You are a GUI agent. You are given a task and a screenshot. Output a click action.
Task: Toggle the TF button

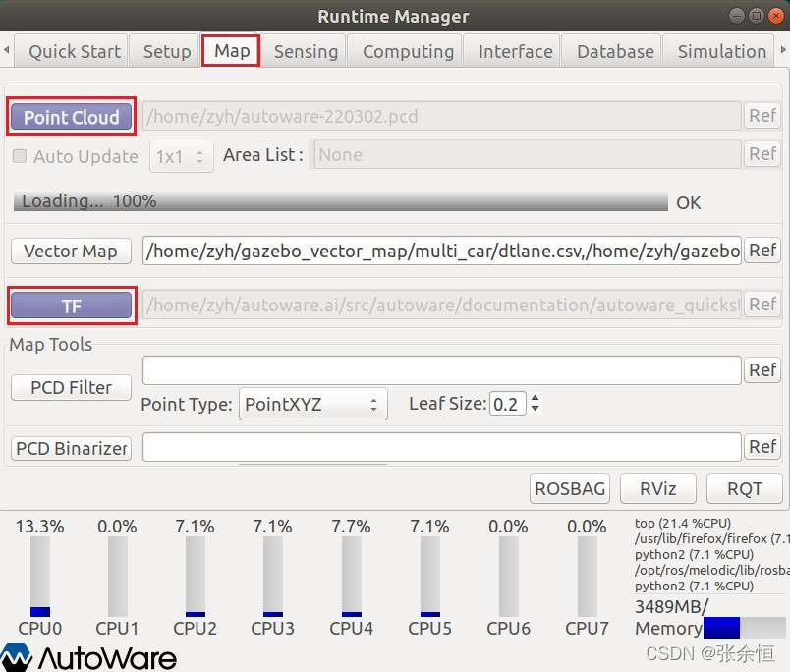tap(72, 306)
